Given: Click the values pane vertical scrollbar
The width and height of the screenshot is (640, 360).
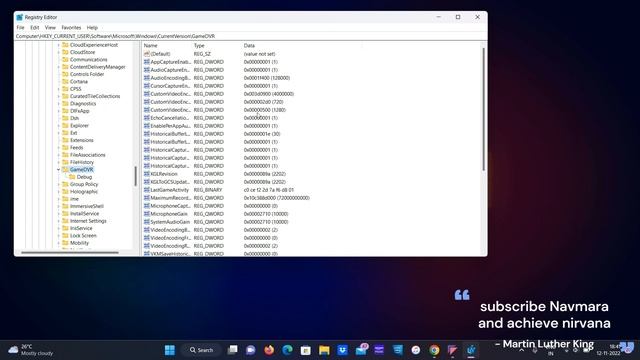Looking at the screenshot, I should 484,109.
